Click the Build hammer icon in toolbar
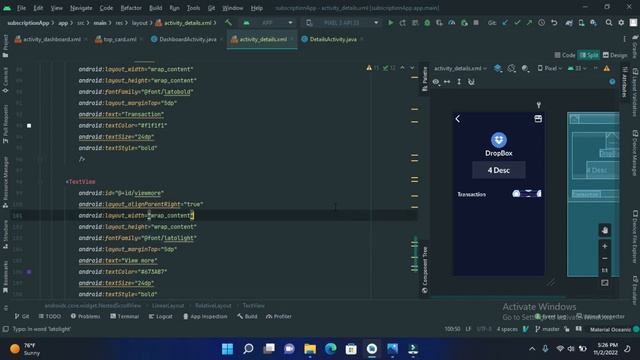The height and width of the screenshot is (360, 640). (x=228, y=23)
